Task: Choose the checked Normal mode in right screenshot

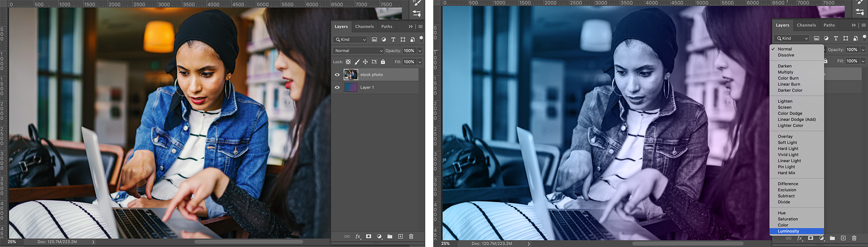Action: [797, 49]
